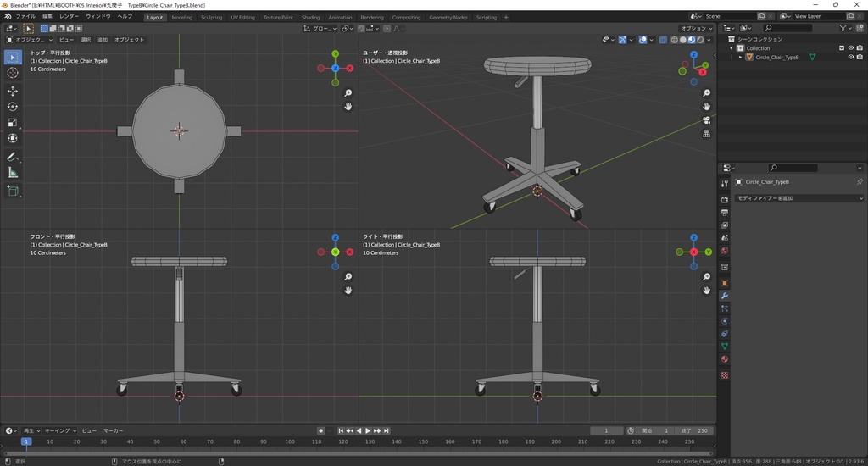Toggle X-ray mode in the viewport header

(662, 40)
